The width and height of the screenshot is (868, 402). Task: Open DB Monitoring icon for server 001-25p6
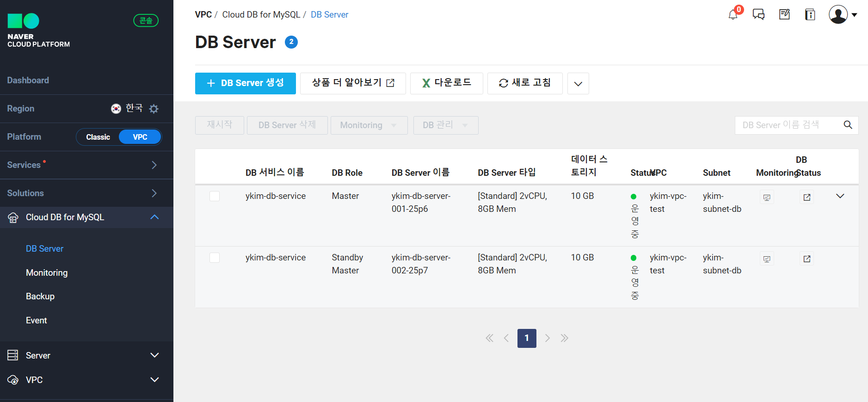point(767,198)
